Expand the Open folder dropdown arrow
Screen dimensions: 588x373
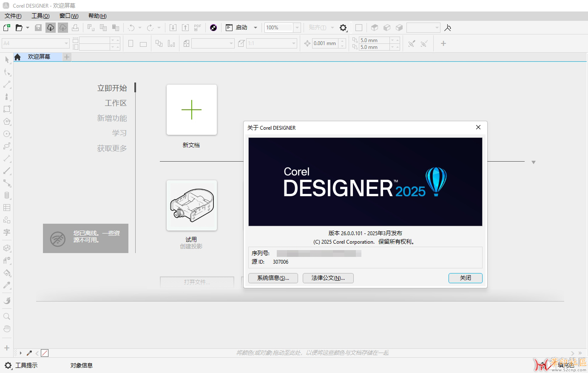28,28
